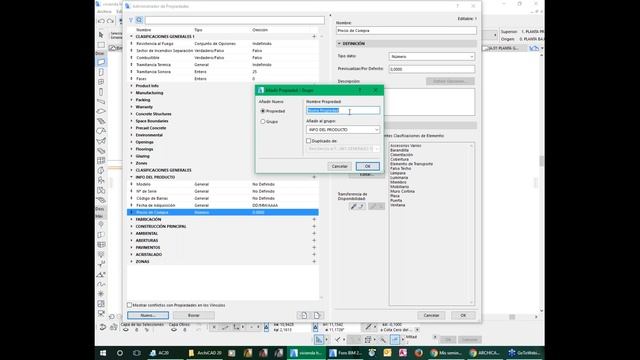This screenshot has width=640, height=360.
Task: Collapse CLASIFICACIONES GENERALES 1 group
Action: coord(131,37)
